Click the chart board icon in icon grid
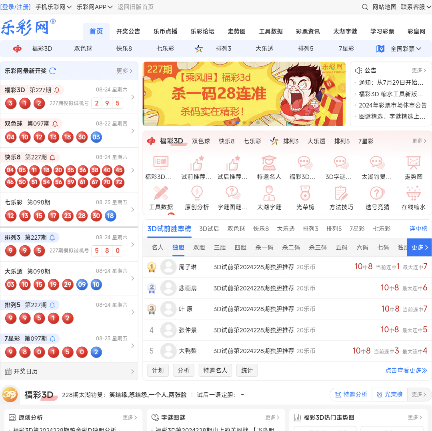The height and width of the screenshot is (431, 432). 413,163
